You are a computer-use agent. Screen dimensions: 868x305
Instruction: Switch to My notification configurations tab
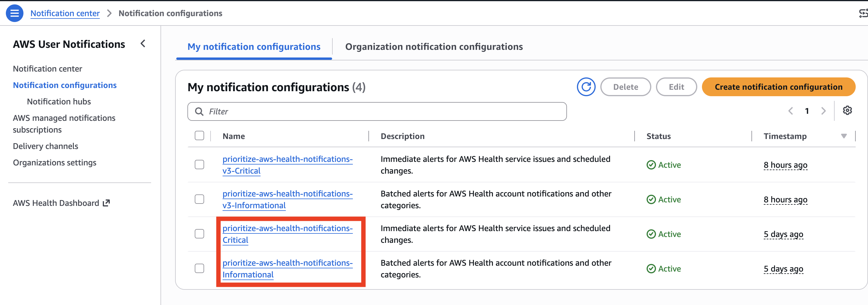pos(254,47)
